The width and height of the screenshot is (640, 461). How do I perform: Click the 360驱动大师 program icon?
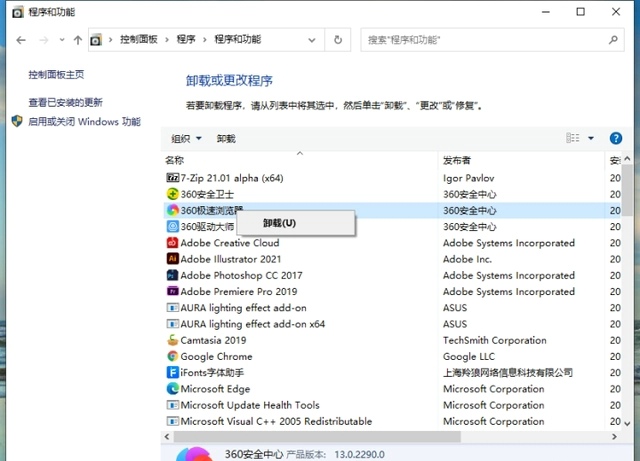(x=173, y=226)
